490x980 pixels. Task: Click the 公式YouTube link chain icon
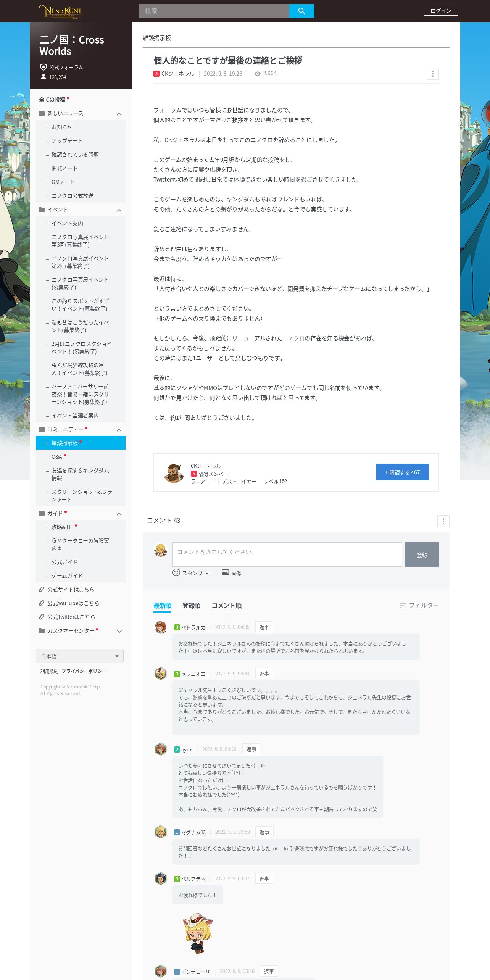point(42,603)
